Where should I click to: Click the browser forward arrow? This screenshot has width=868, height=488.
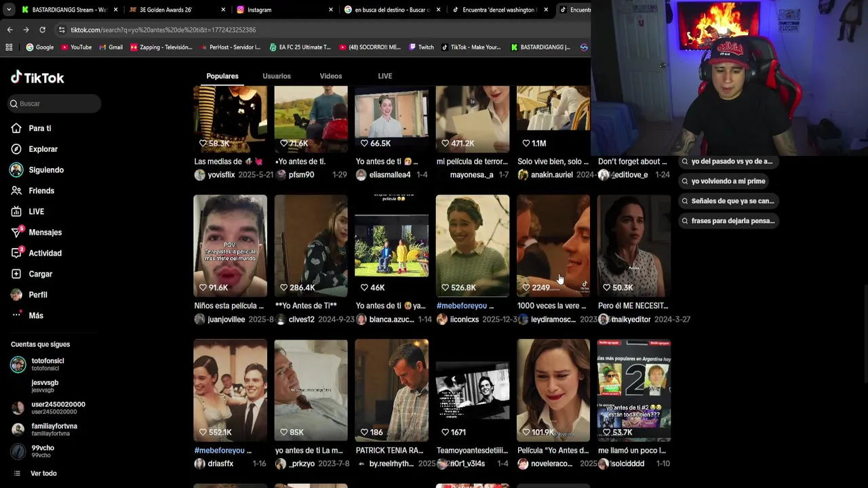coord(26,30)
